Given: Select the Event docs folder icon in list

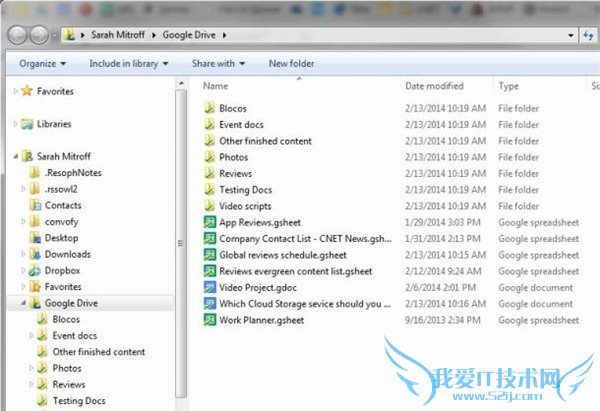Looking at the screenshot, I should [x=209, y=124].
